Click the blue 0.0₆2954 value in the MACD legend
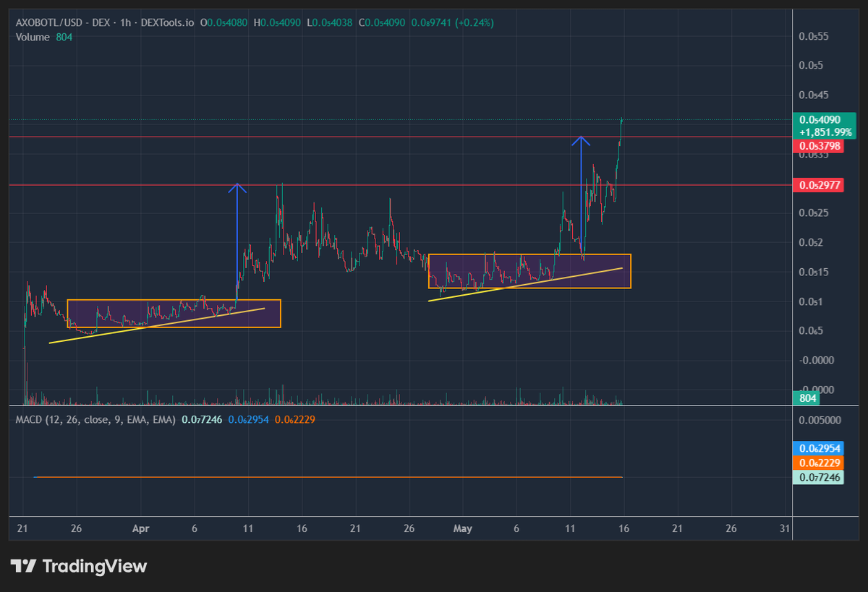 249,419
